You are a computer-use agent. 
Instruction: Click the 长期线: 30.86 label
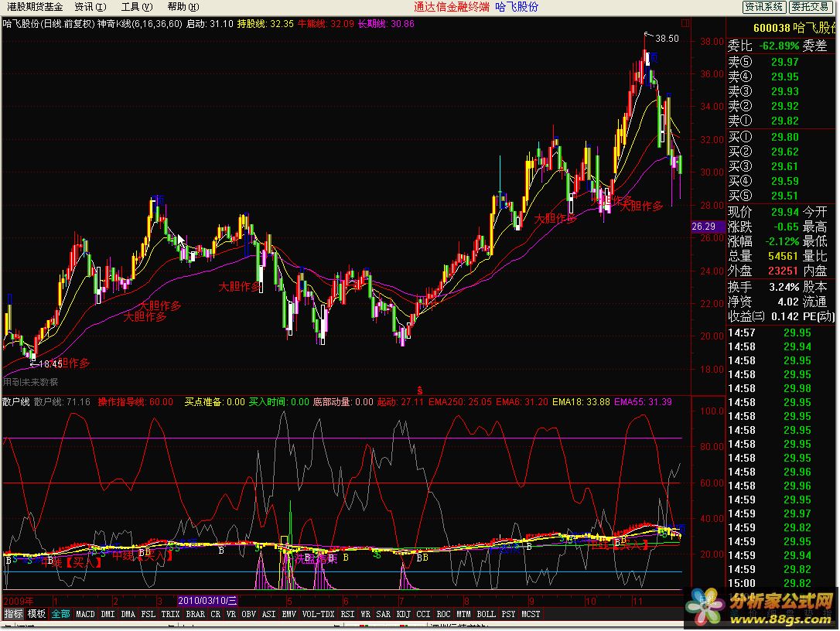386,24
